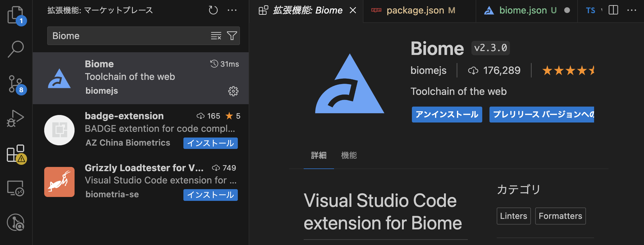
Task: Open biomejs publisher link
Action: pyautogui.click(x=428, y=70)
